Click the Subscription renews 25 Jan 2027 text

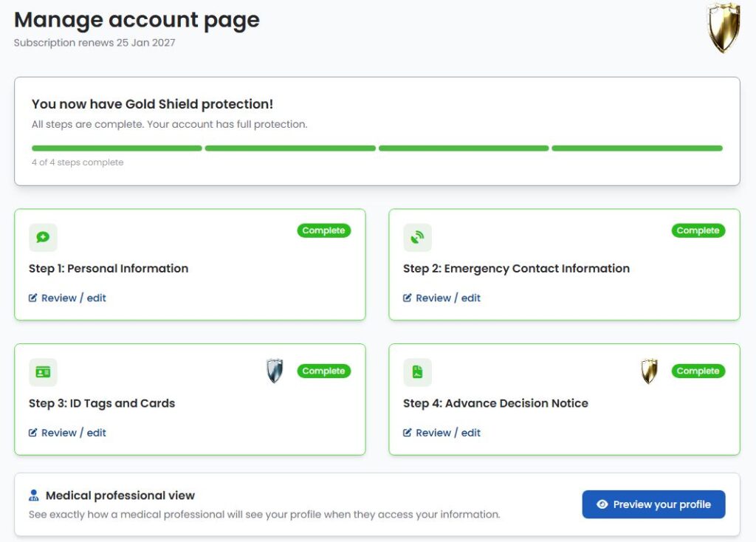[94, 43]
